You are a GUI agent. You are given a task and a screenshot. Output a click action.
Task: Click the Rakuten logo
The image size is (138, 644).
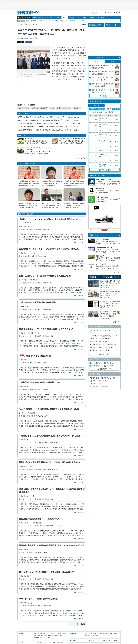(x=104, y=230)
